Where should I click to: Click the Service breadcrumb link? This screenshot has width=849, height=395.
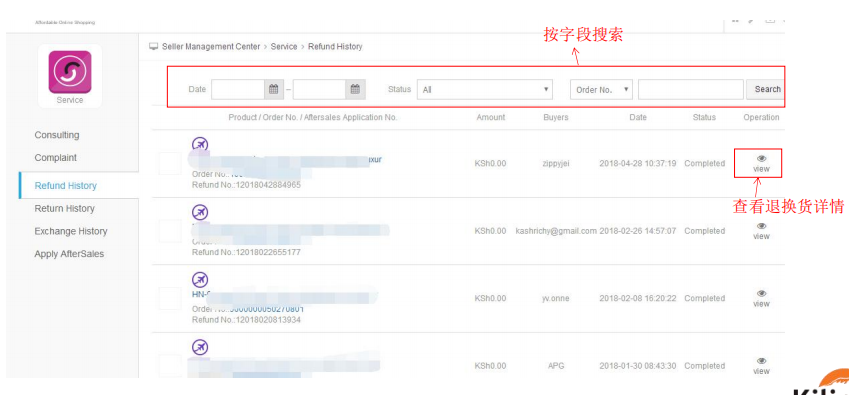point(284,47)
